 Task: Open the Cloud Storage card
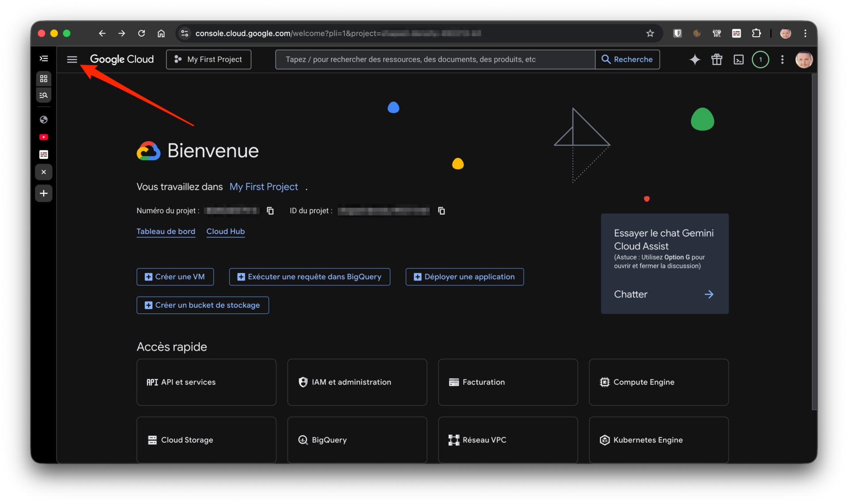tap(206, 440)
